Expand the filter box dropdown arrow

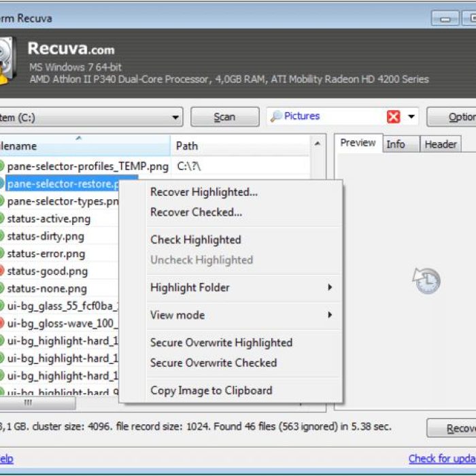(x=411, y=117)
